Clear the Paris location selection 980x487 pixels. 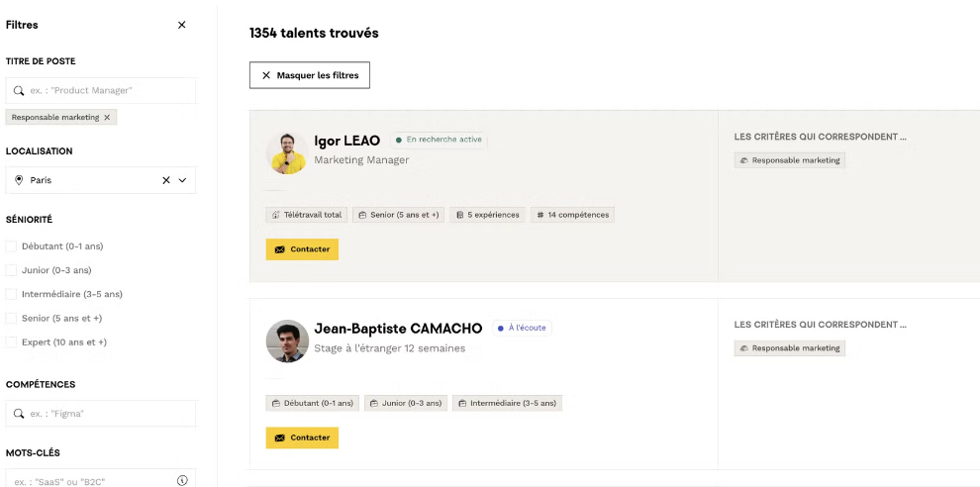click(x=166, y=180)
